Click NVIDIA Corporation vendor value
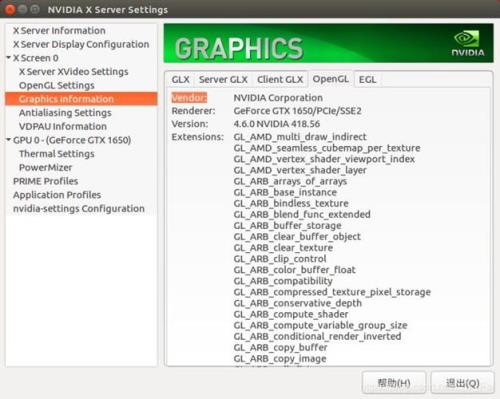 pyautogui.click(x=278, y=98)
